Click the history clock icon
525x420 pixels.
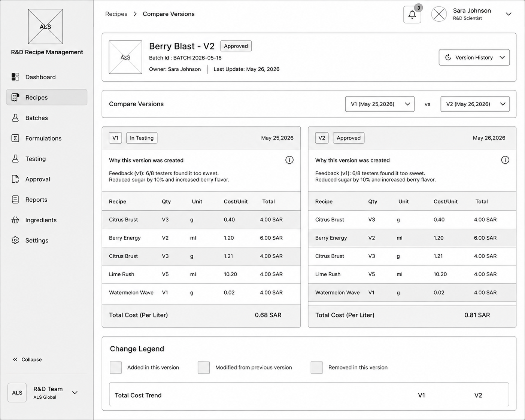coord(448,57)
